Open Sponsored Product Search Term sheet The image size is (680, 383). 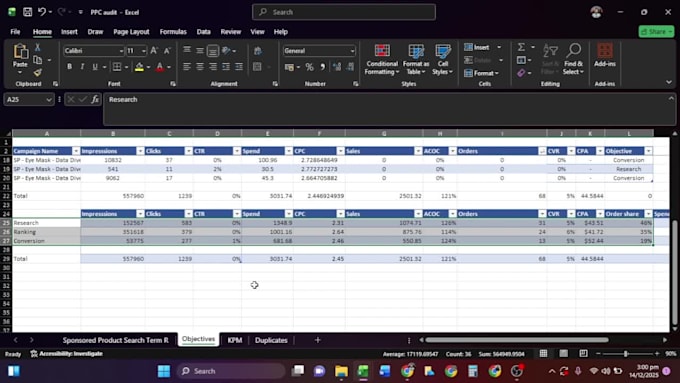[x=115, y=340]
